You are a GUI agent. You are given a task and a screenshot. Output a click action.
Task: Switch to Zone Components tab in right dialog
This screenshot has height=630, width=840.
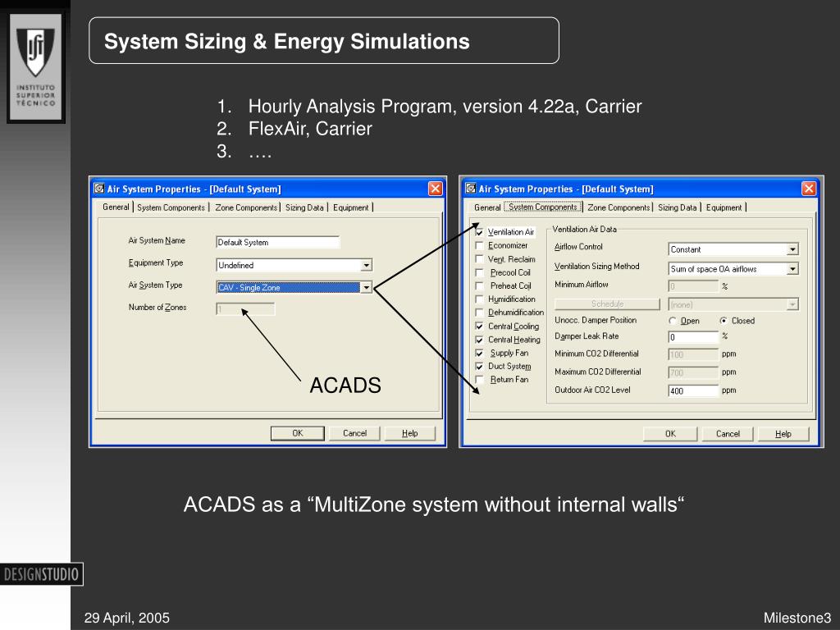tap(619, 208)
